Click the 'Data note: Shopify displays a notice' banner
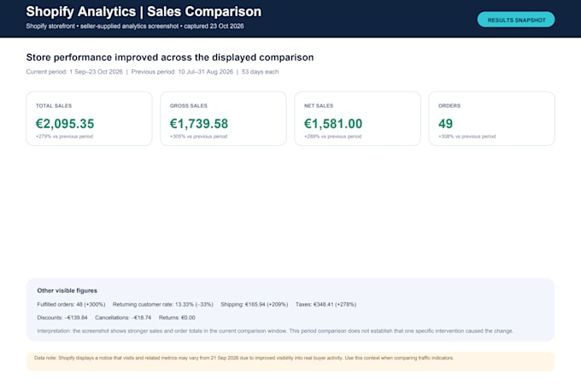The width and height of the screenshot is (581, 392). pyautogui.click(x=290, y=361)
